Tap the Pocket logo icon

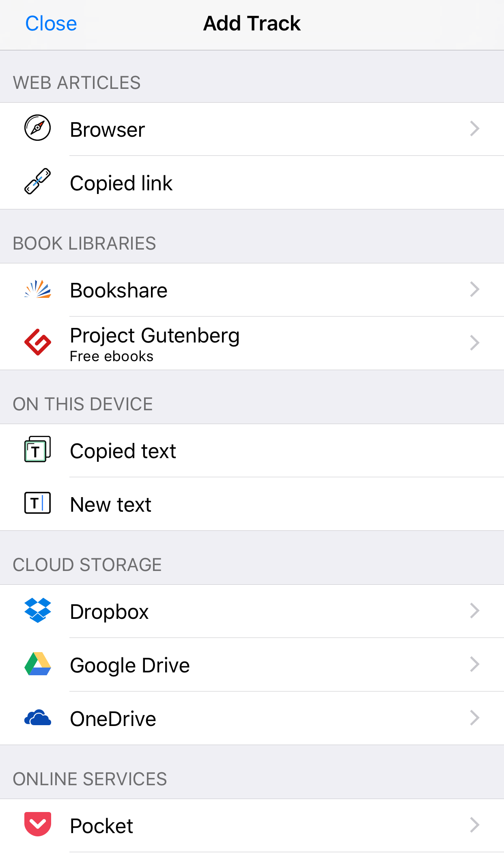tap(38, 824)
